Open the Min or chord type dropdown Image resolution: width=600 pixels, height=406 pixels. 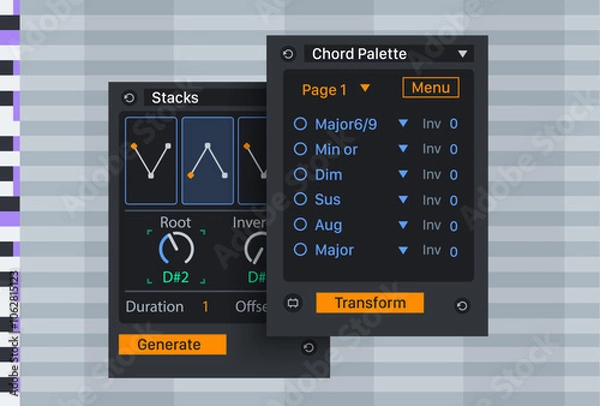coord(403,148)
